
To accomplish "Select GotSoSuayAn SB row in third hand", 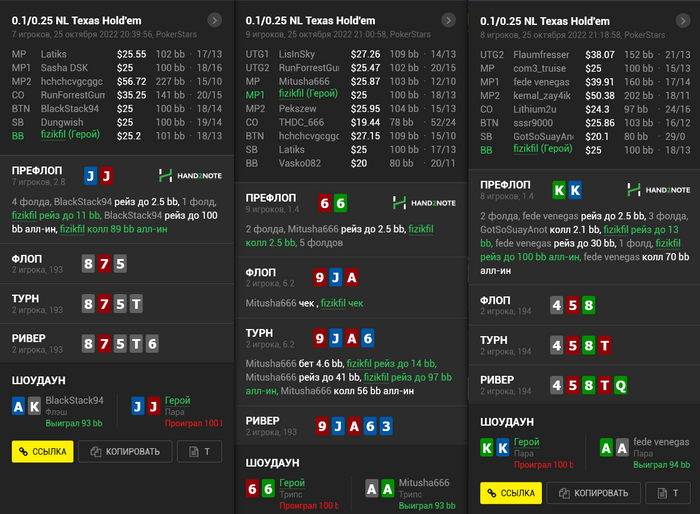I will pos(585,137).
